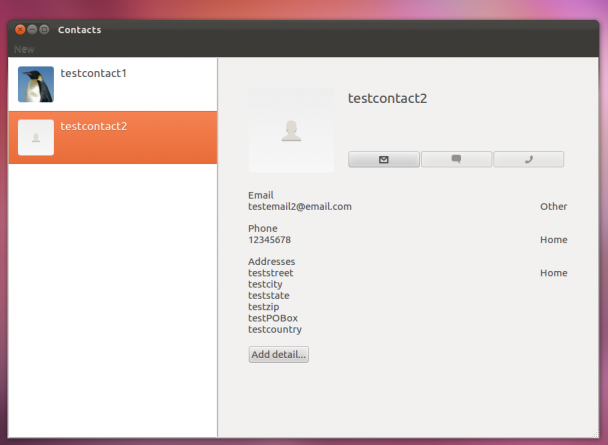Open the New menu
Screen dimensions: 608x445
[24, 49]
